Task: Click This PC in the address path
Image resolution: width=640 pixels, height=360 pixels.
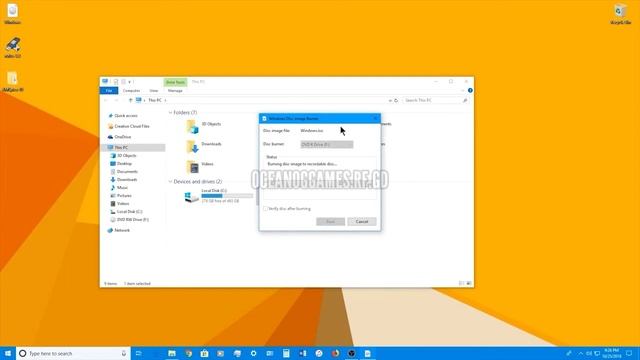Action: (x=155, y=100)
